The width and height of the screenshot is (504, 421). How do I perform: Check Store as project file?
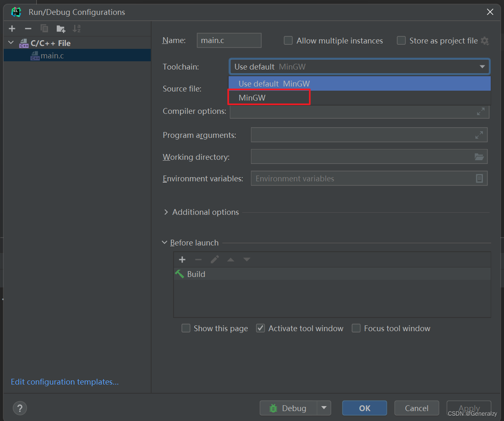coord(401,41)
